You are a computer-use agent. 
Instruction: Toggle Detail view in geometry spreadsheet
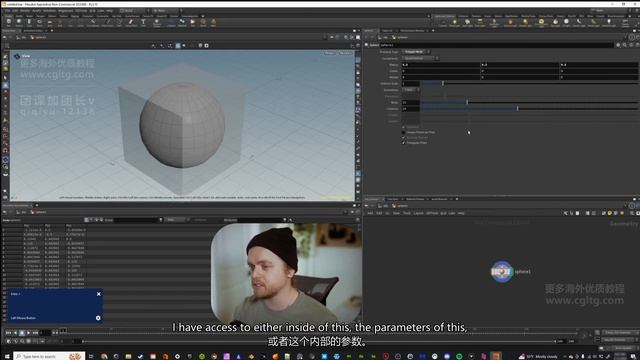click(102, 220)
